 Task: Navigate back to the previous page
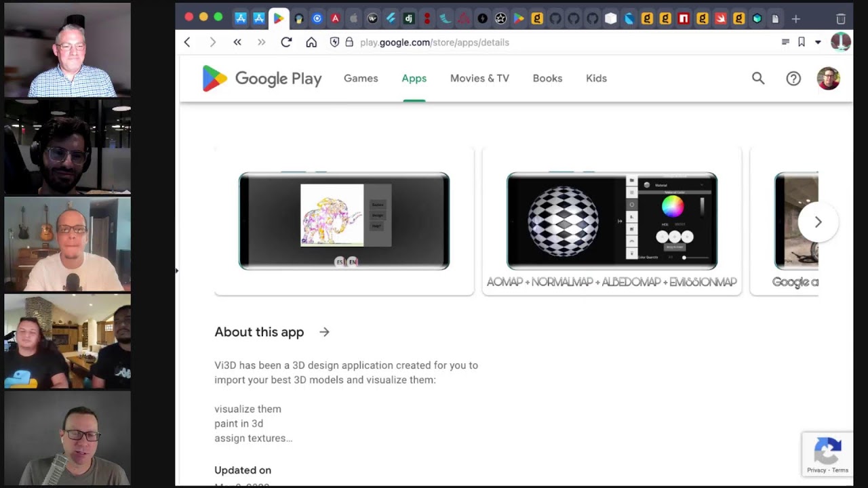click(187, 42)
